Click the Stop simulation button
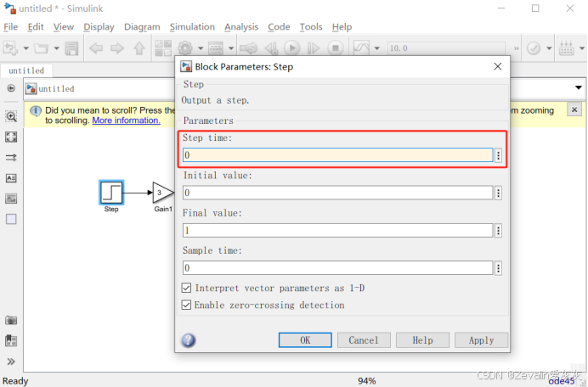The width and height of the screenshot is (588, 387). click(336, 48)
